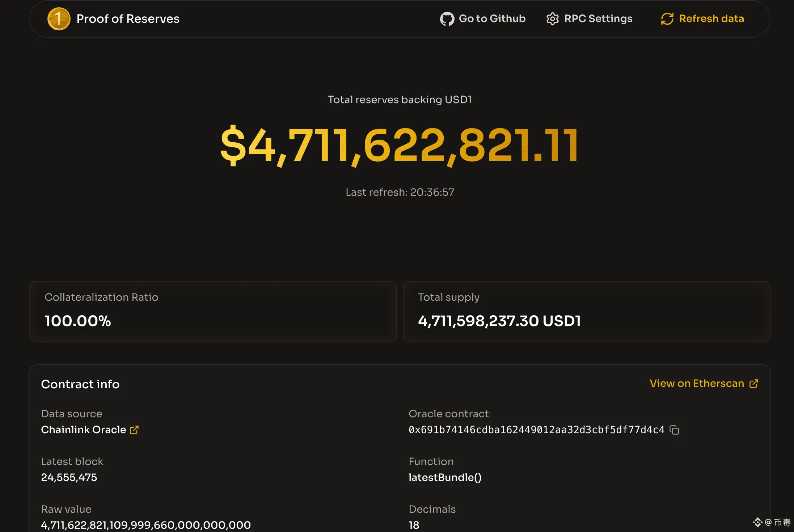Open Go to Github link
This screenshot has width=794, height=532.
click(x=492, y=19)
